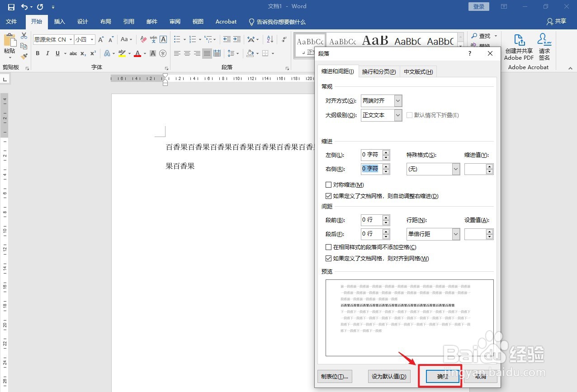This screenshot has width=577, height=392.
Task: Apply justified alignment
Action: coord(207,53)
